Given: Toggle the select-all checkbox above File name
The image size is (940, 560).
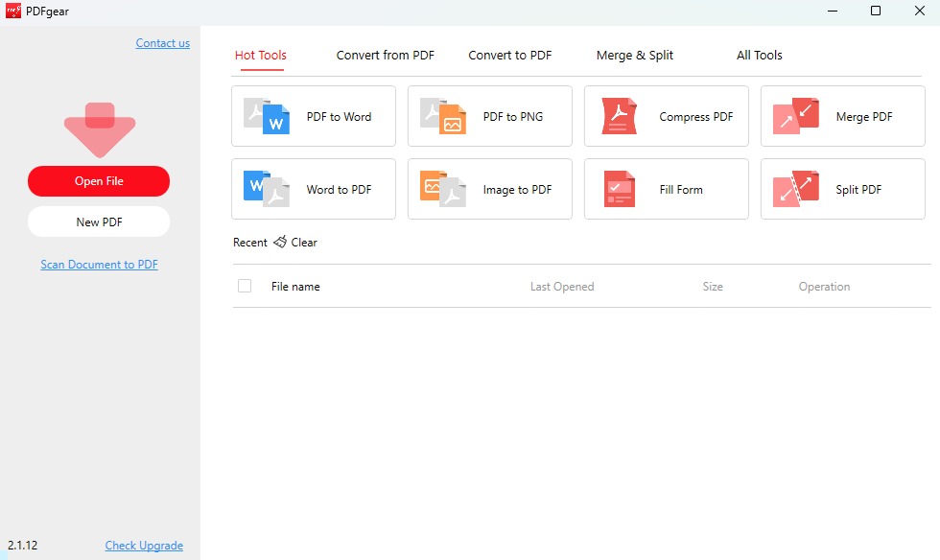Looking at the screenshot, I should tap(245, 286).
